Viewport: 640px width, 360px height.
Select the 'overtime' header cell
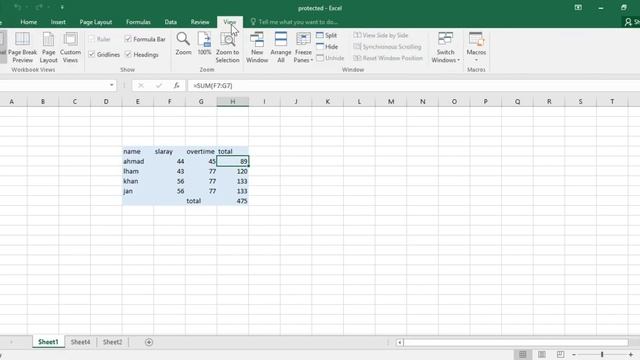(201, 151)
